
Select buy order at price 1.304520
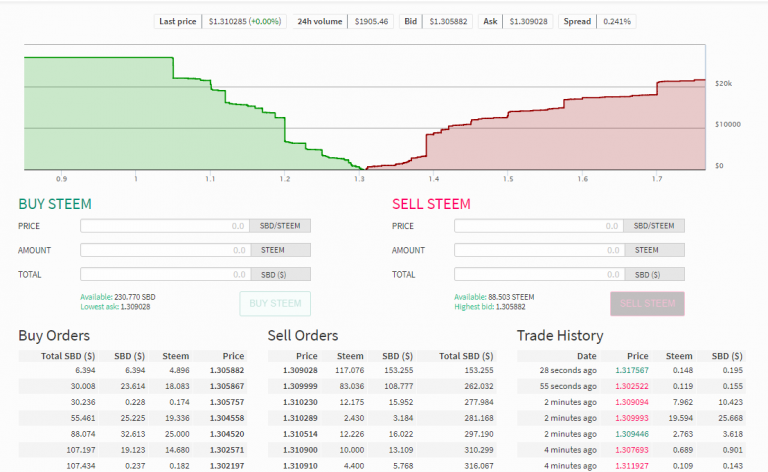[x=133, y=434]
